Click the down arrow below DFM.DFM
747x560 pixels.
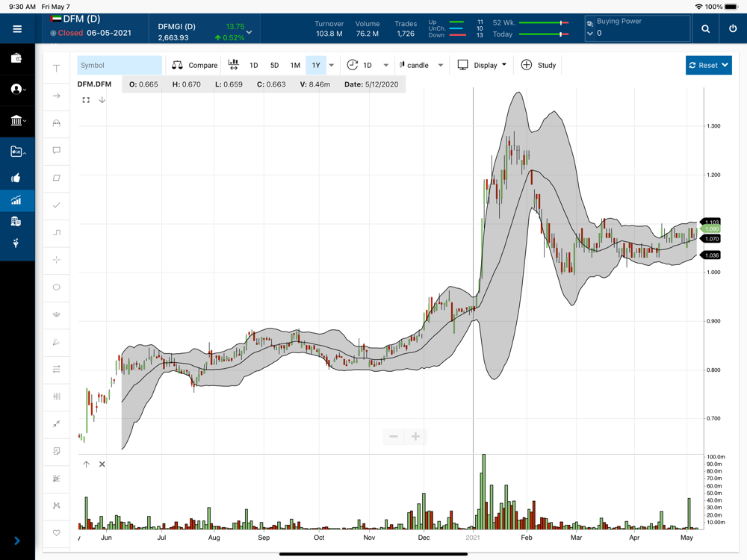point(102,100)
